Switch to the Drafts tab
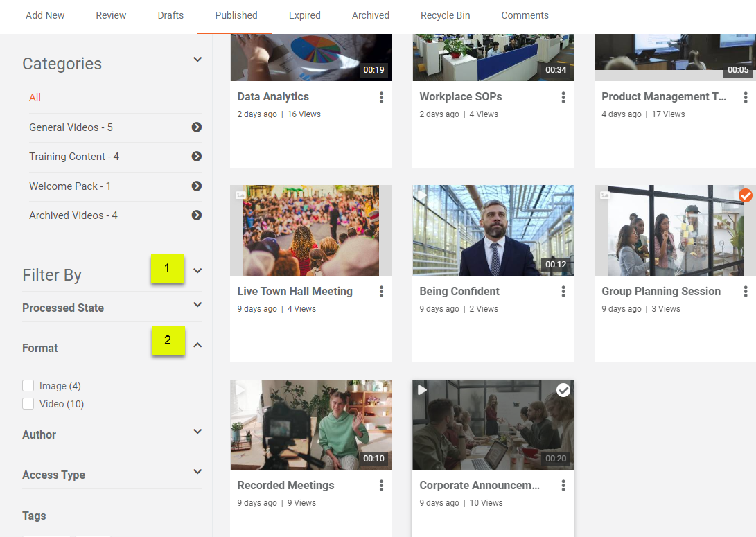756x537 pixels. [170, 15]
